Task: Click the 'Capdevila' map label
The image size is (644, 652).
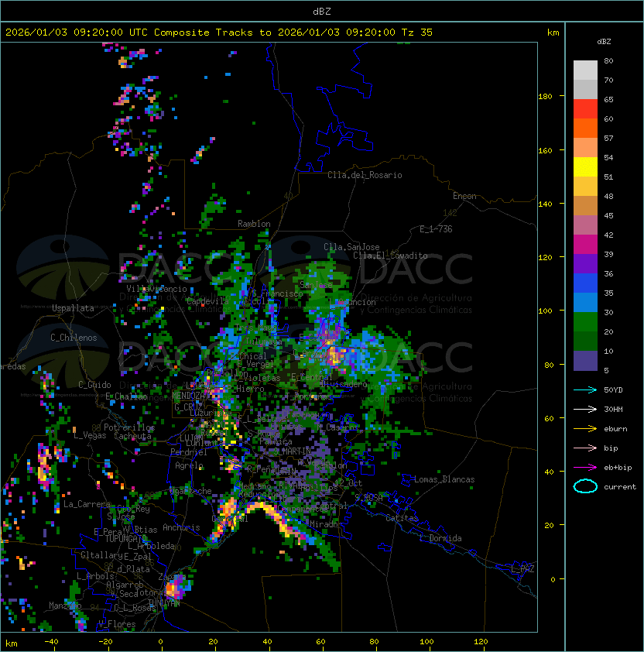Action: pos(207,300)
